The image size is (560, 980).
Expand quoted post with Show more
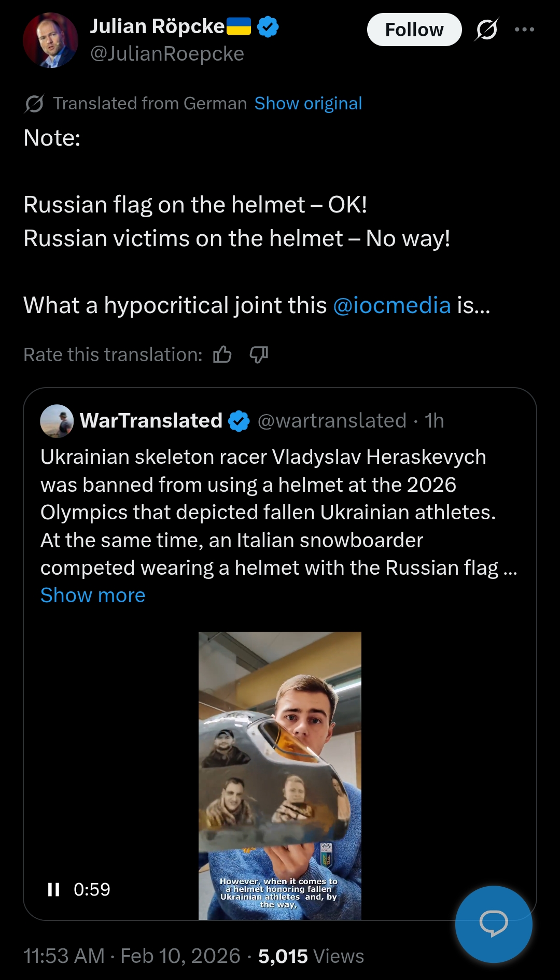[93, 595]
